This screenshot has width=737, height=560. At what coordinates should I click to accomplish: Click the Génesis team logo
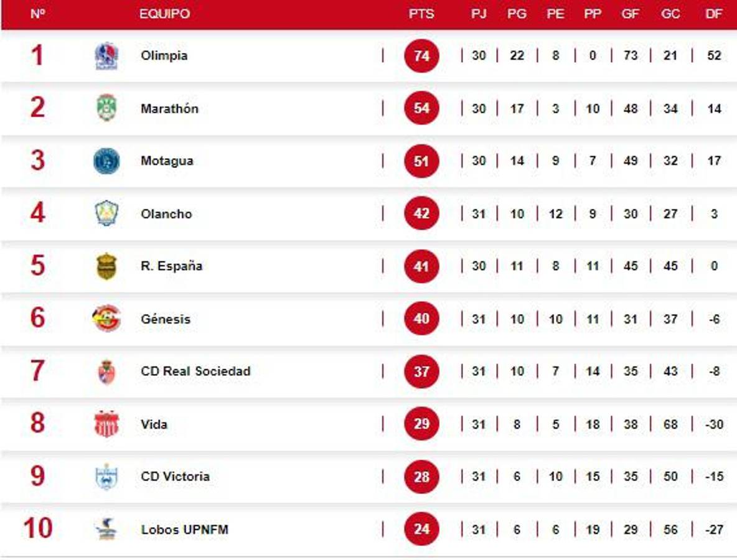point(106,319)
